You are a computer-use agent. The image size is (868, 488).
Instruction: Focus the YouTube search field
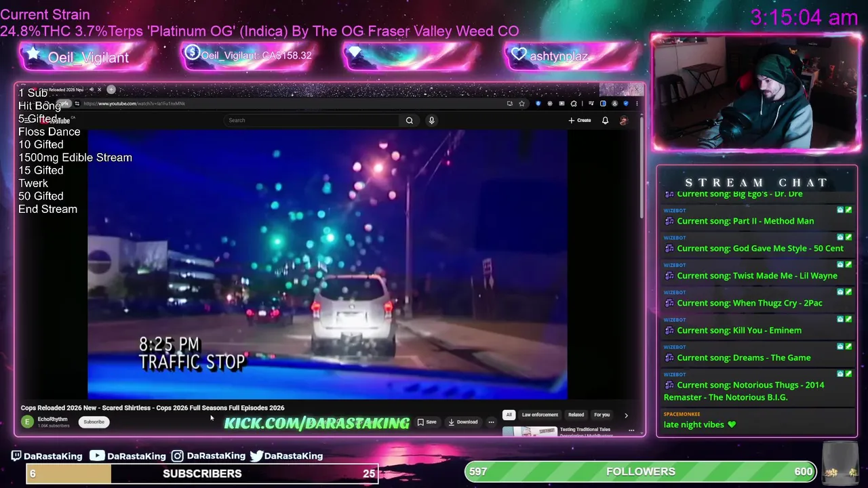(312, 121)
